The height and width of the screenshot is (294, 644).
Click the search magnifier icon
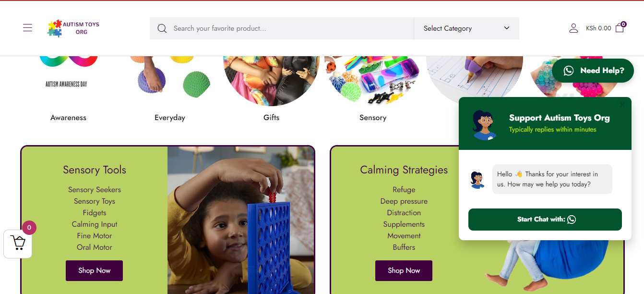pyautogui.click(x=162, y=28)
